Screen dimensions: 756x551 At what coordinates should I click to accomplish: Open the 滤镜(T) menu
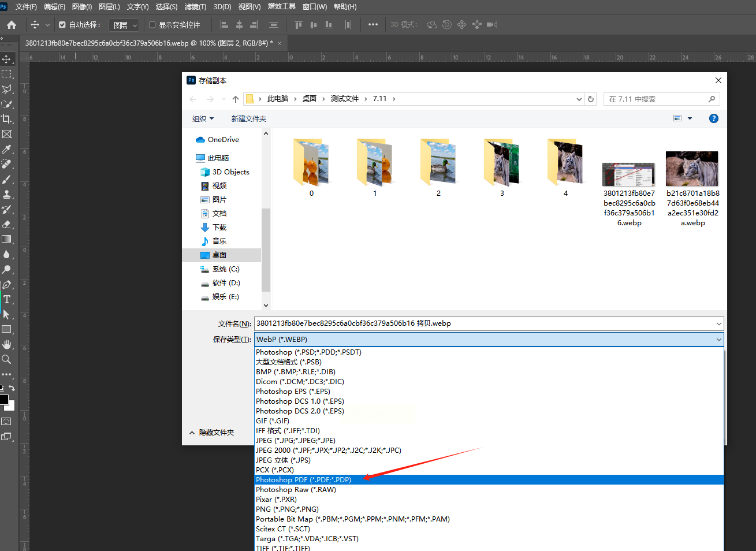pos(195,7)
